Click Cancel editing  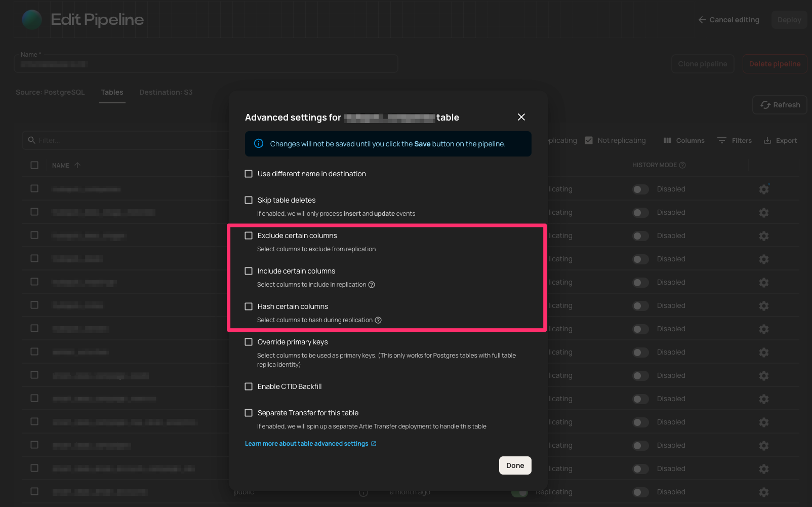[728, 20]
